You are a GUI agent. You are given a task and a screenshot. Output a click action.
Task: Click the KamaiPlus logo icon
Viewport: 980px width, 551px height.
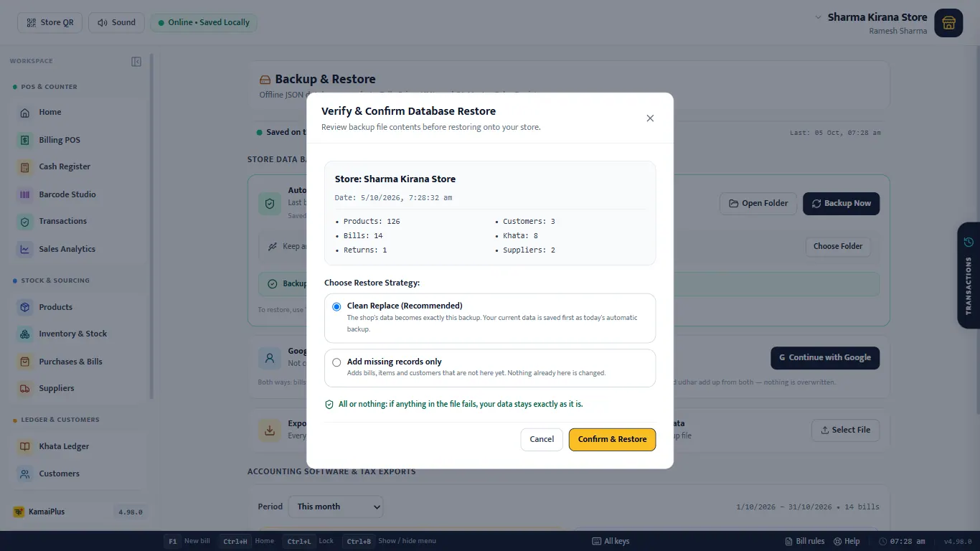pos(19,512)
